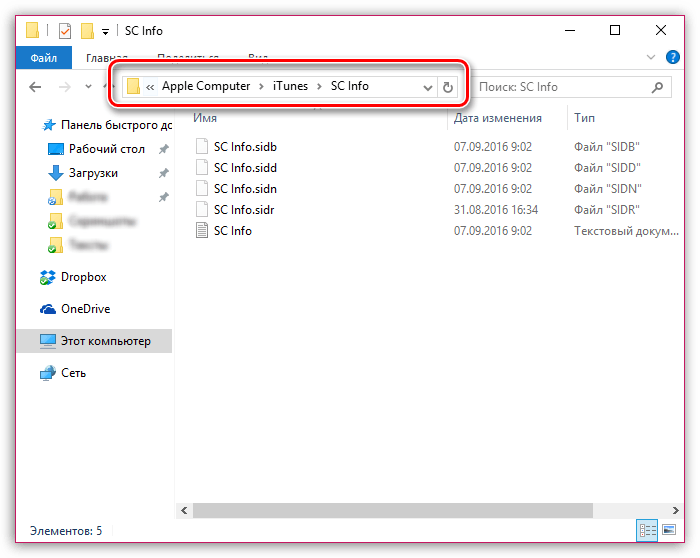
Task: Click type Файл "SIDB" cell
Action: (x=607, y=147)
